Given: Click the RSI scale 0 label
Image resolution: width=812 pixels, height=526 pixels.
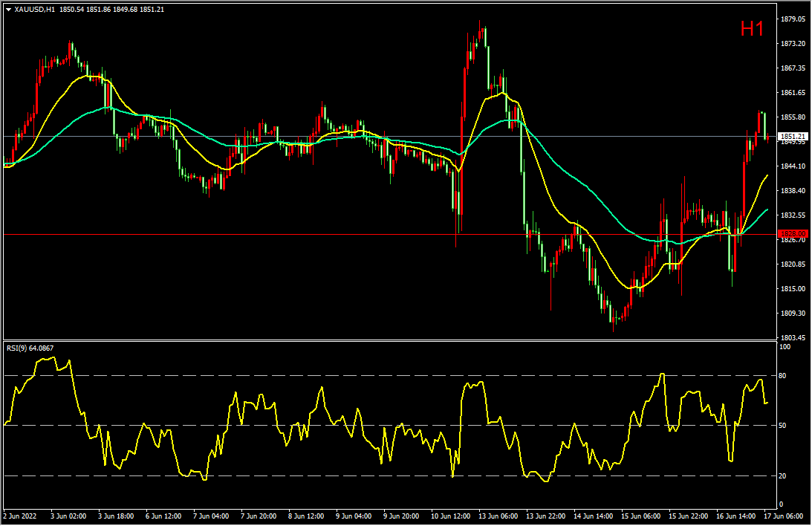Looking at the screenshot, I should point(782,504).
